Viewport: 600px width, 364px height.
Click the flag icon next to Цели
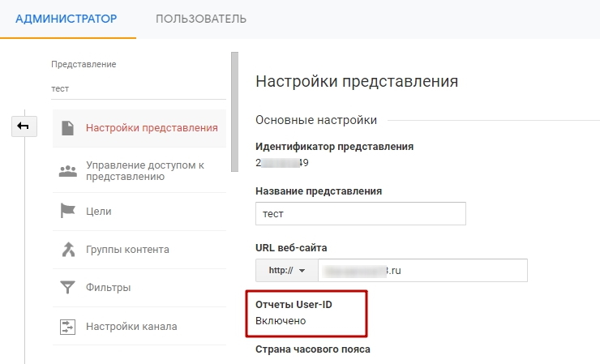click(x=68, y=211)
